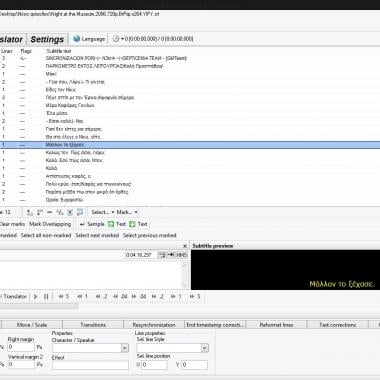This screenshot has height=380, width=380.
Task: Click the edit area vertical scrollbar
Action: [185, 275]
